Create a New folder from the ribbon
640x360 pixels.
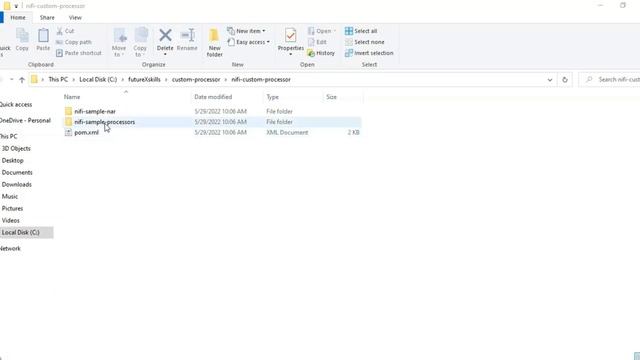[x=214, y=42]
